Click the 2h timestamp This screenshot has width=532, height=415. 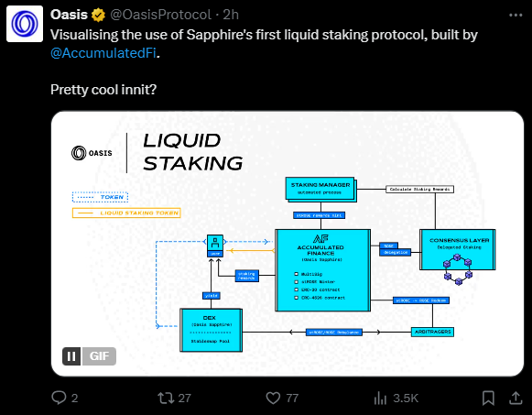coord(231,15)
